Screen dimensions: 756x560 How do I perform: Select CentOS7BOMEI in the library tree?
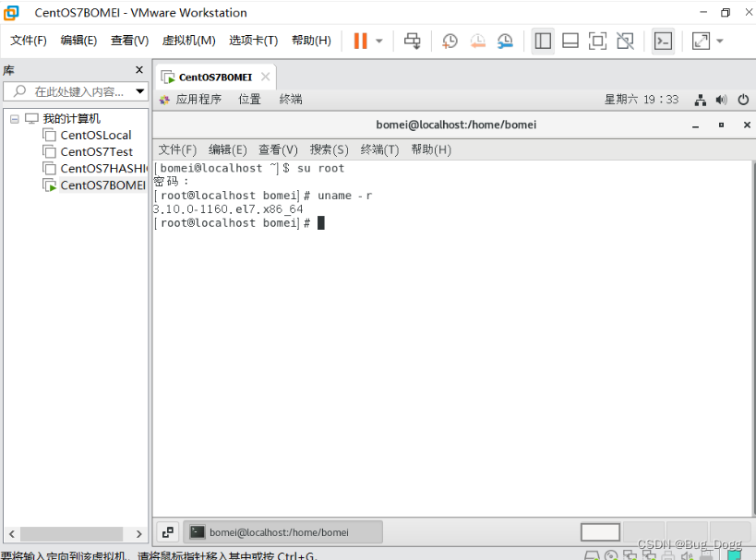(x=102, y=185)
